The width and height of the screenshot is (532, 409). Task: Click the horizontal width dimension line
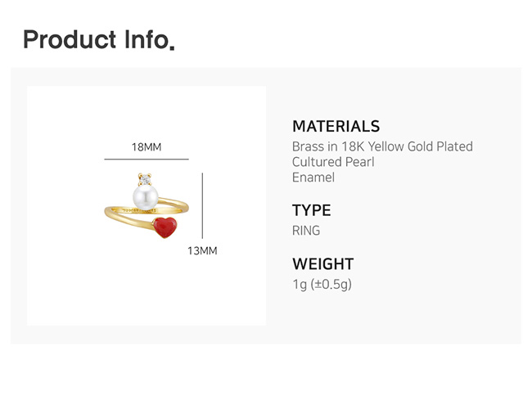[x=147, y=159]
